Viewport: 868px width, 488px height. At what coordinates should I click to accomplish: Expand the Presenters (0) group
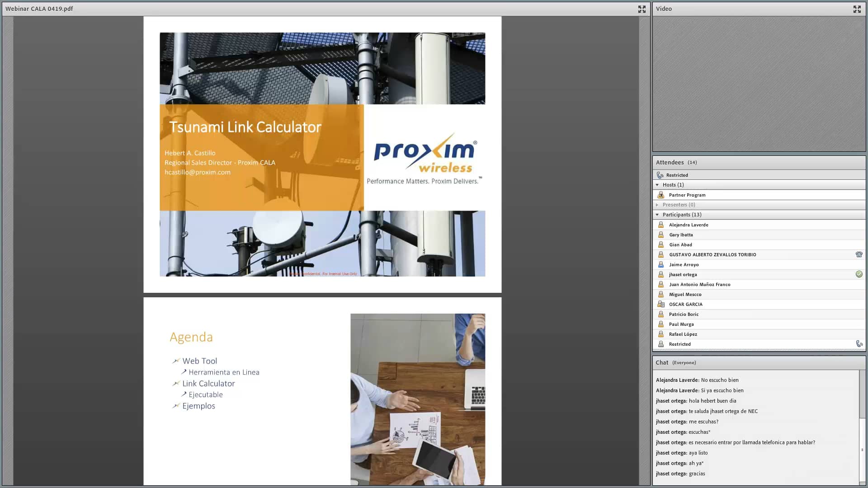click(x=657, y=205)
